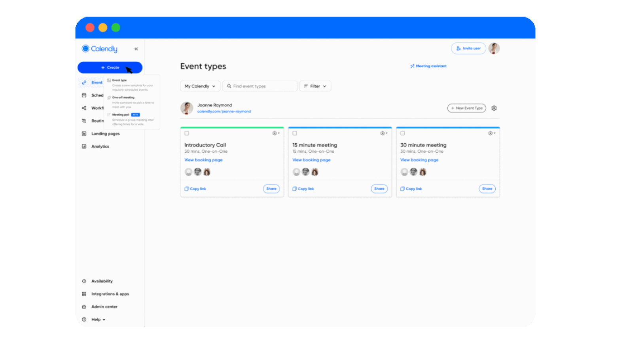Open the Workflows icon in sidebar
This screenshot has height=364, width=633.
tap(84, 108)
